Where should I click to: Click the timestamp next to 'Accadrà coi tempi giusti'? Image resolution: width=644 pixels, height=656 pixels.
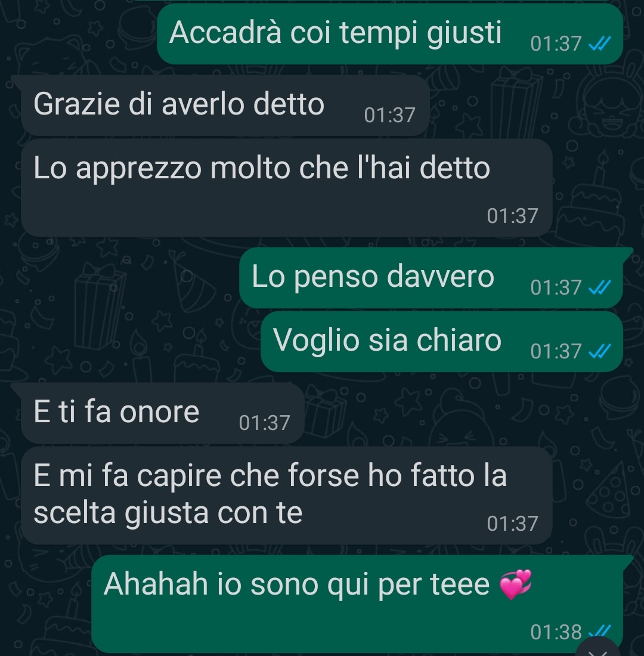click(x=556, y=43)
